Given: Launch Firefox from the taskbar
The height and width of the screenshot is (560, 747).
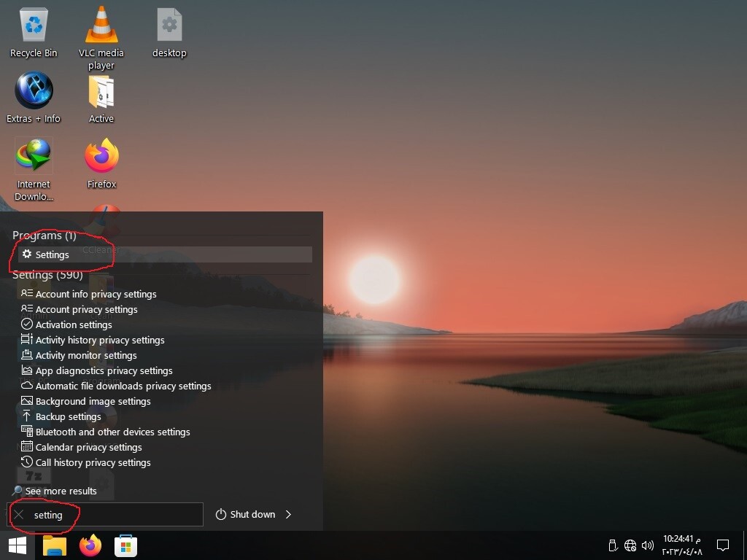Looking at the screenshot, I should point(90,545).
